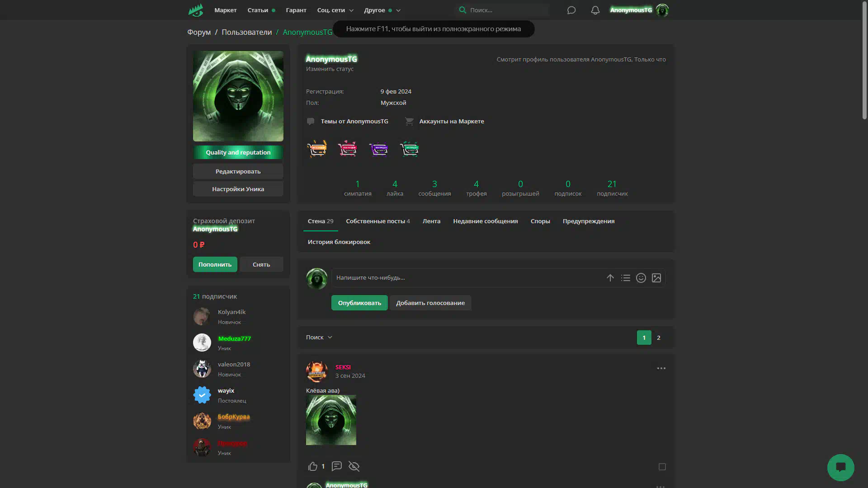The height and width of the screenshot is (488, 868).
Task: Click Добавить голосование button
Action: [x=430, y=303]
